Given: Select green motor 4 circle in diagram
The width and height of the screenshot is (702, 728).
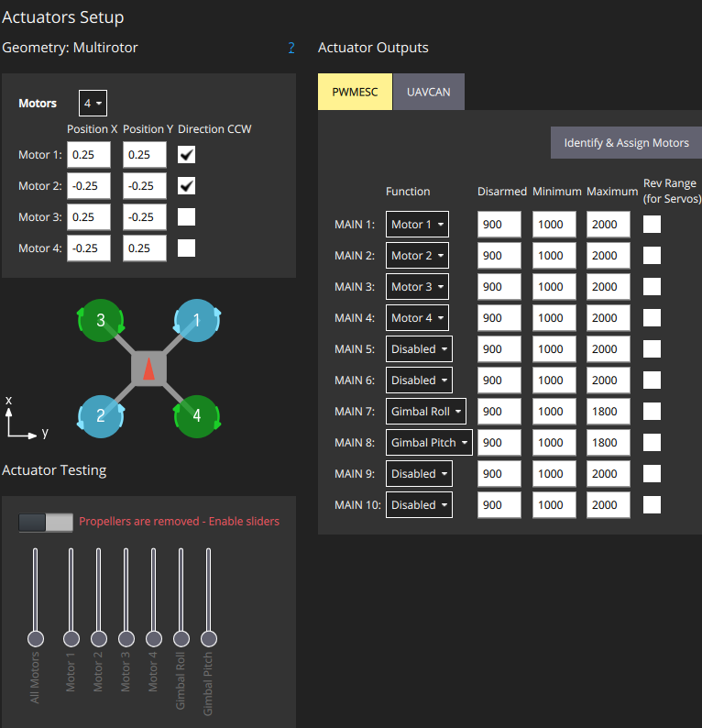Looking at the screenshot, I should click(197, 416).
